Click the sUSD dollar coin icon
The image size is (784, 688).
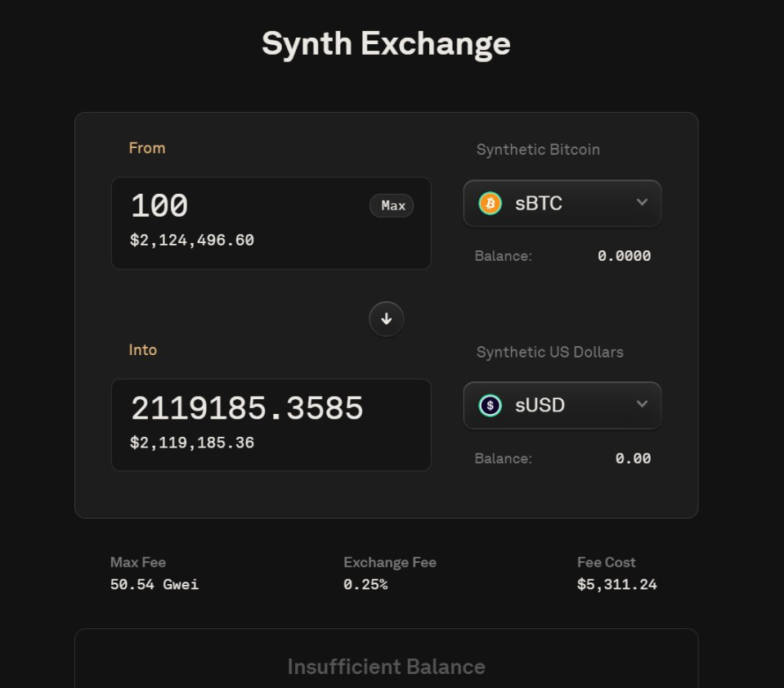pyautogui.click(x=490, y=406)
